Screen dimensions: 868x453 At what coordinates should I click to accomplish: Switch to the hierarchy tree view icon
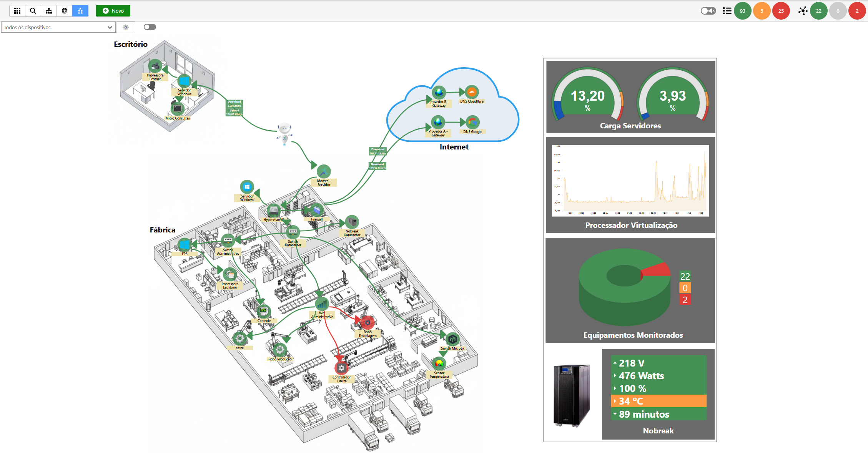[x=49, y=11]
